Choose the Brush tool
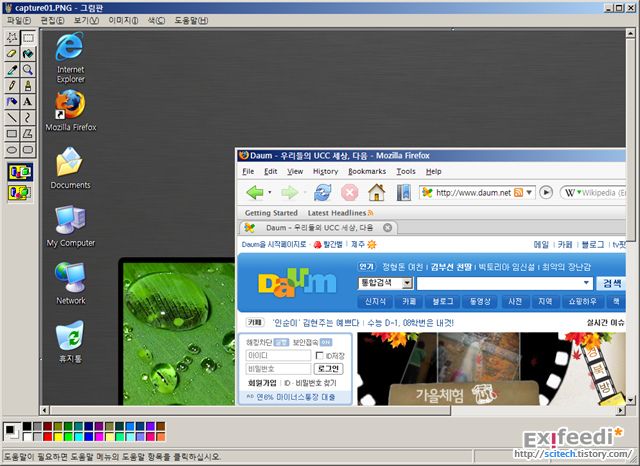The width and height of the screenshot is (640, 466). (x=28, y=86)
